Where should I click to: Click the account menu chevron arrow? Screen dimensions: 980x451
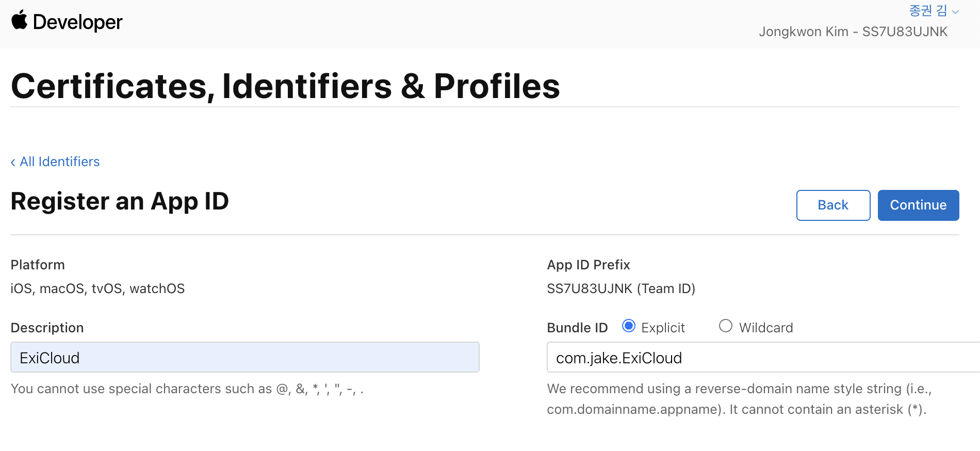[x=955, y=12]
